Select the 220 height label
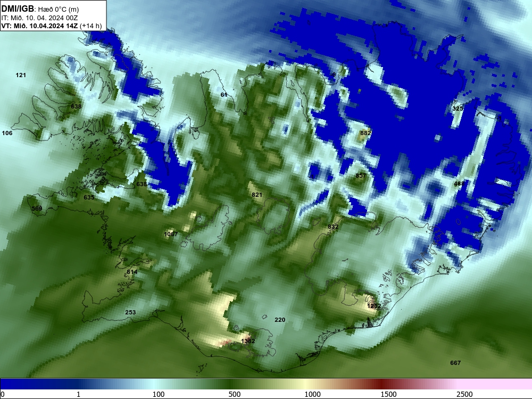Image resolution: width=532 pixels, height=399 pixels. 280,320
